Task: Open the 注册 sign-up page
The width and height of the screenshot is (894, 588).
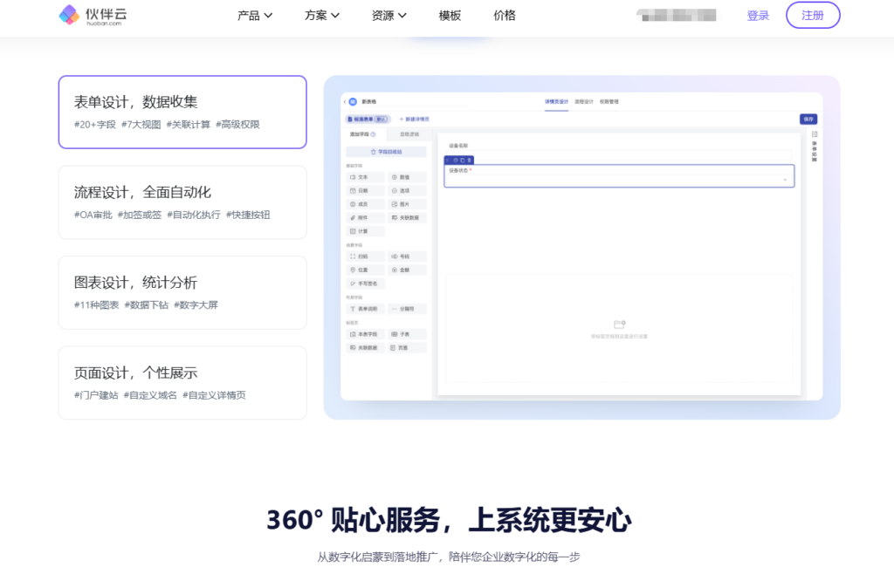Action: click(812, 15)
